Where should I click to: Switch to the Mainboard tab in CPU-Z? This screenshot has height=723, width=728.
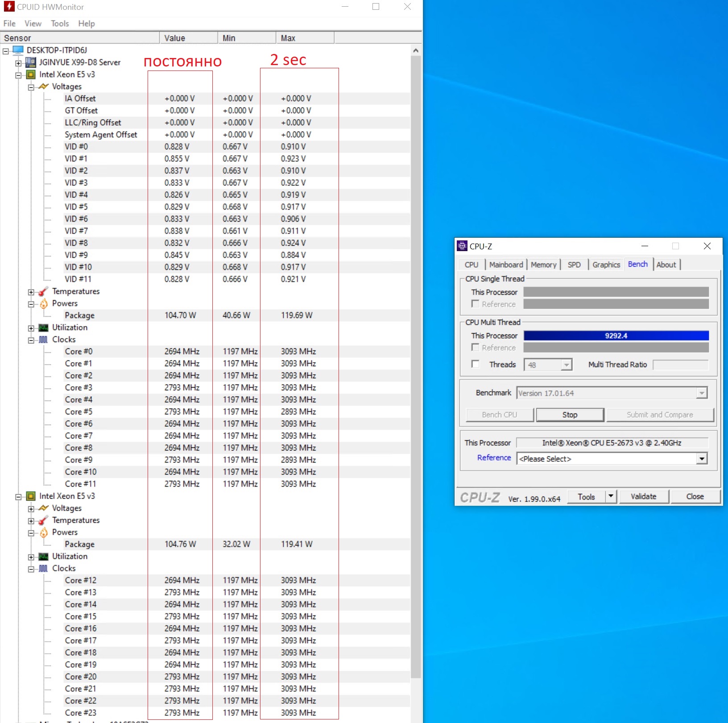tap(506, 264)
